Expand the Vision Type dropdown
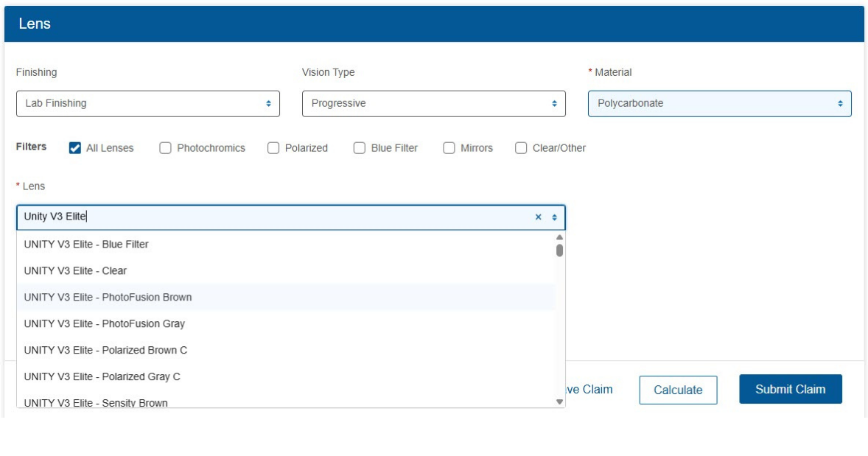This screenshot has height=456, width=868. pos(433,104)
